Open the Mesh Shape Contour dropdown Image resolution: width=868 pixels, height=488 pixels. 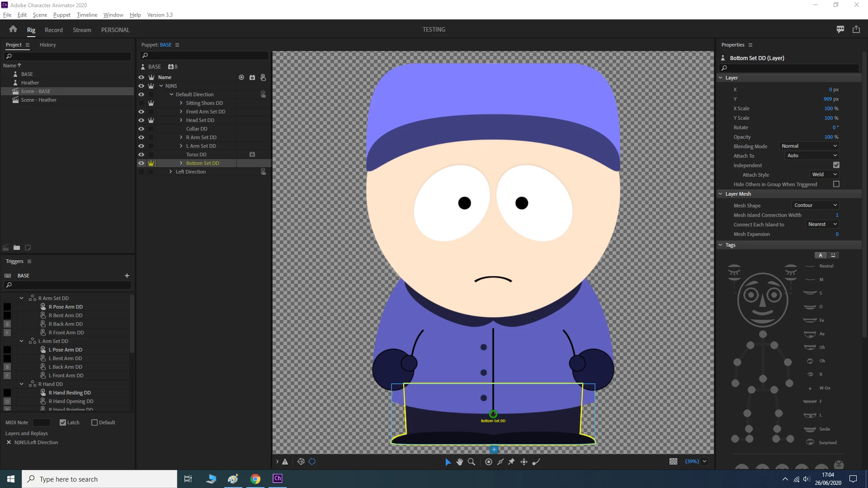tap(815, 205)
